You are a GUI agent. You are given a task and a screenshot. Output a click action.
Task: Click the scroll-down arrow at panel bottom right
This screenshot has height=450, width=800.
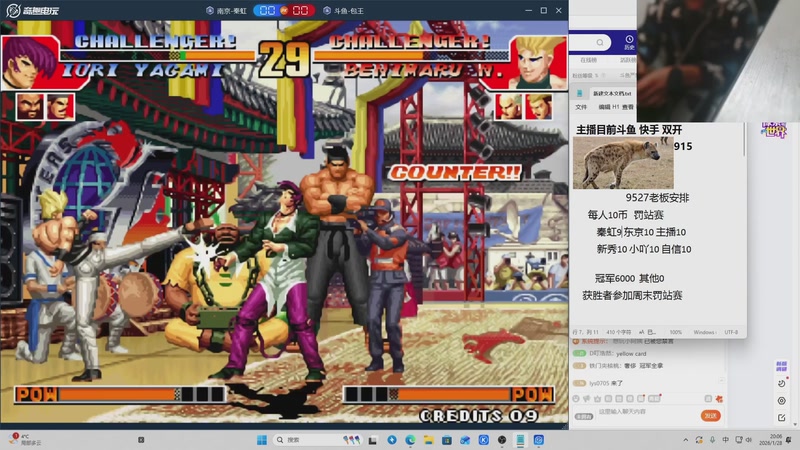795,424
